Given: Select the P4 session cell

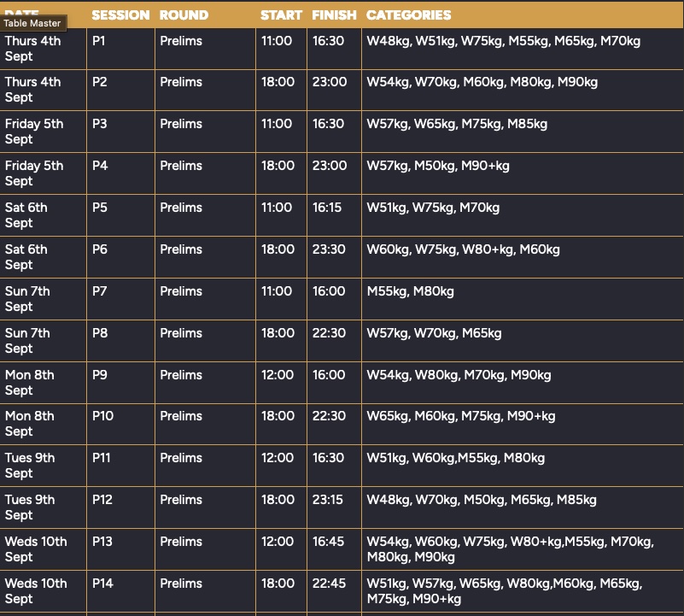Looking at the screenshot, I should (x=100, y=166).
